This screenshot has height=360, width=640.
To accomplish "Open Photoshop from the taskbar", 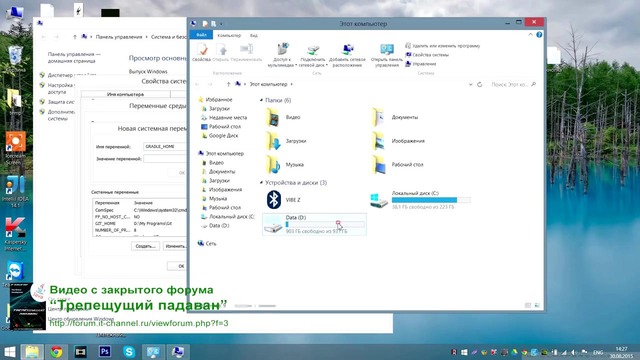I will pos(105,351).
